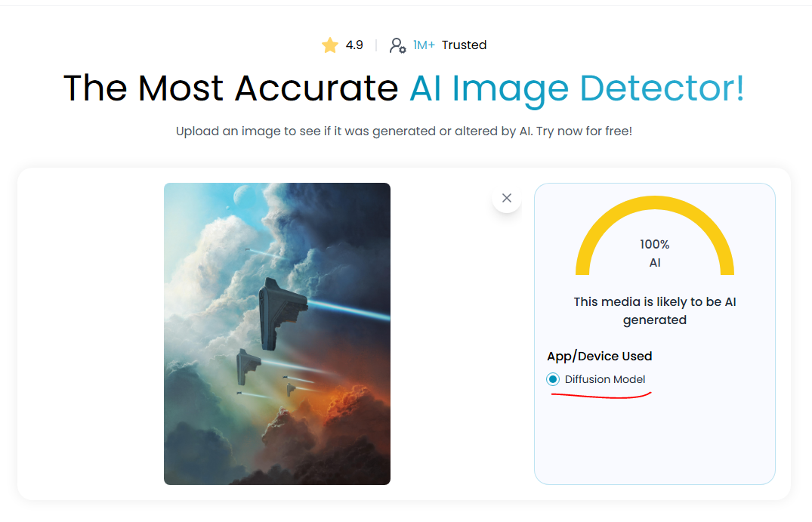Image resolution: width=812 pixels, height=522 pixels.
Task: Click the AI Image Detector headline
Action: coord(577,88)
